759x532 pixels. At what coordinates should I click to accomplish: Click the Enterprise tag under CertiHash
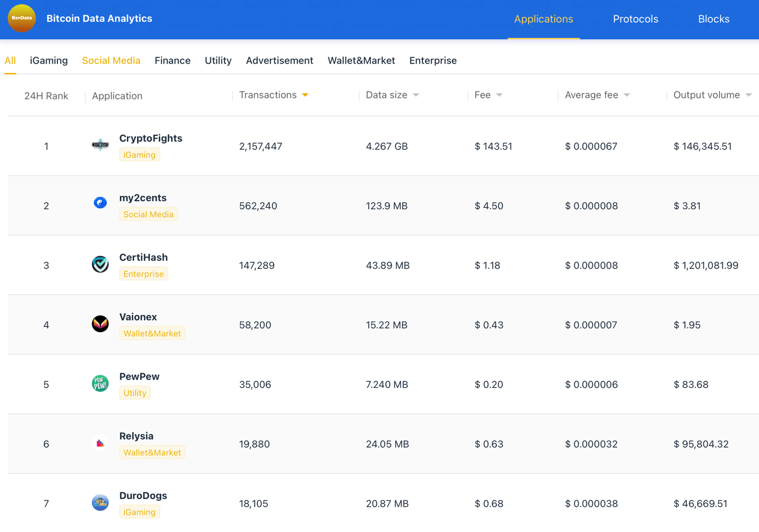click(144, 274)
